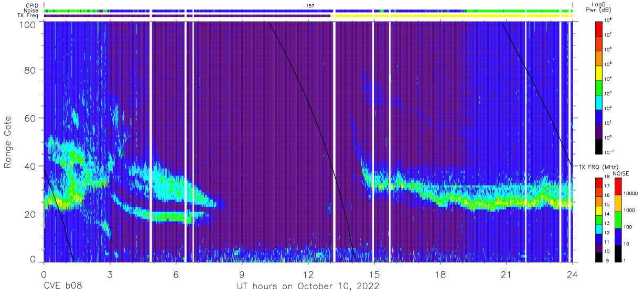Click the range gate 60 tick label
The height and width of the screenshot is (297, 644).
coord(30,118)
